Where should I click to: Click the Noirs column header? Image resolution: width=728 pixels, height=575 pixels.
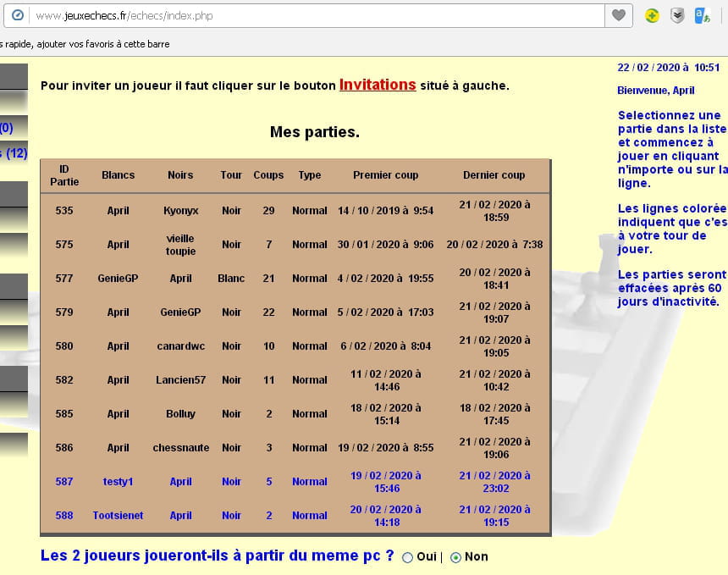[x=180, y=175]
